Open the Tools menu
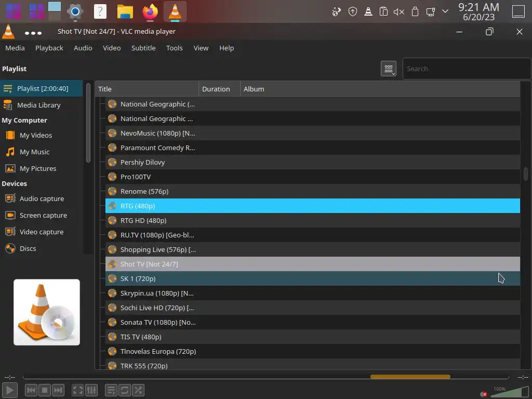The image size is (532, 399). (175, 48)
